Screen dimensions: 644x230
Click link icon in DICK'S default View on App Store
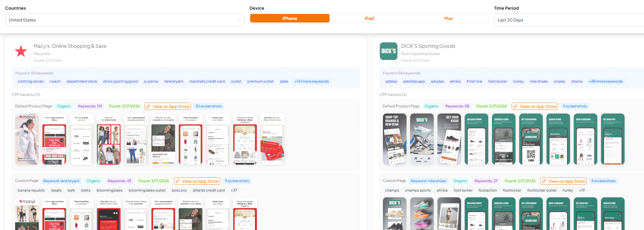516,107
